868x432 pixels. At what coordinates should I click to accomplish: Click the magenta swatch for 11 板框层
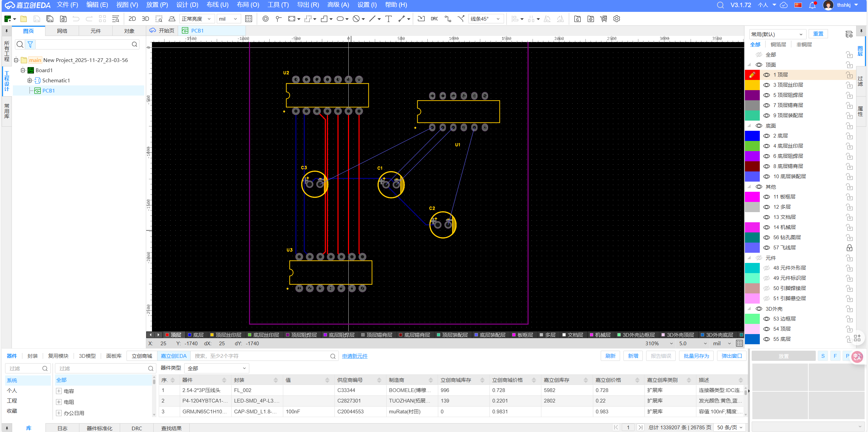point(752,197)
